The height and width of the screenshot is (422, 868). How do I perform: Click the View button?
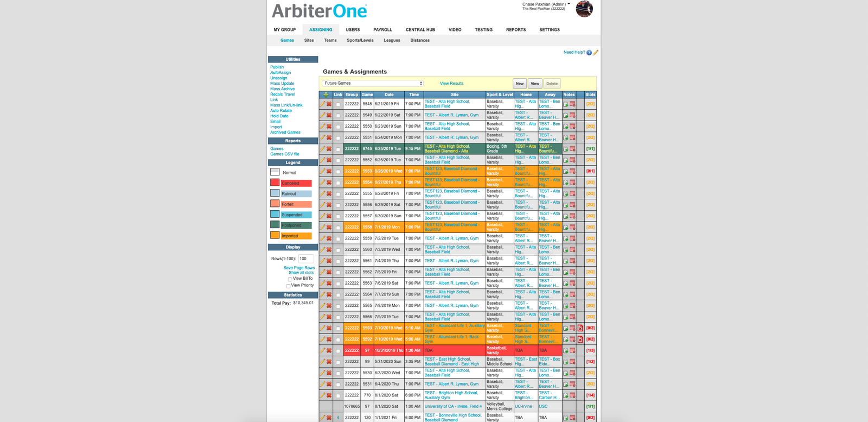(535, 84)
